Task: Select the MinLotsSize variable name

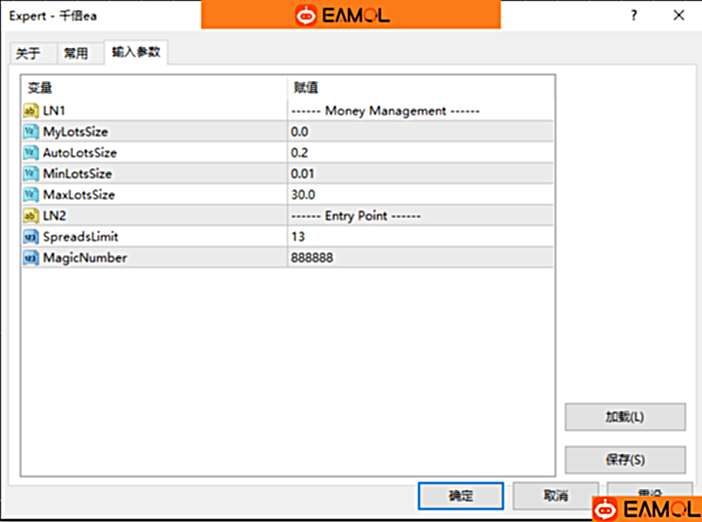Action: (x=77, y=174)
